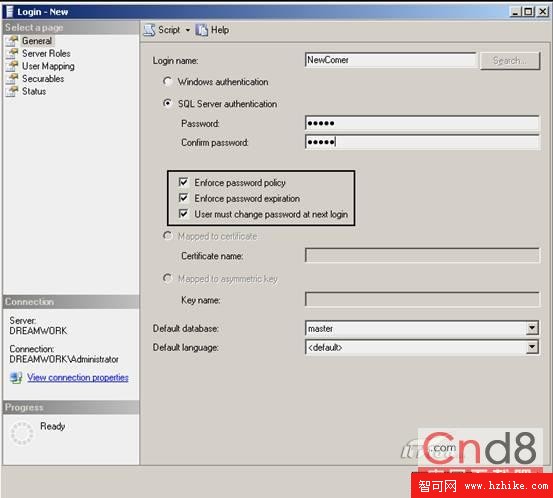Open View connection properties link
The width and height of the screenshot is (553, 498).
tap(78, 378)
